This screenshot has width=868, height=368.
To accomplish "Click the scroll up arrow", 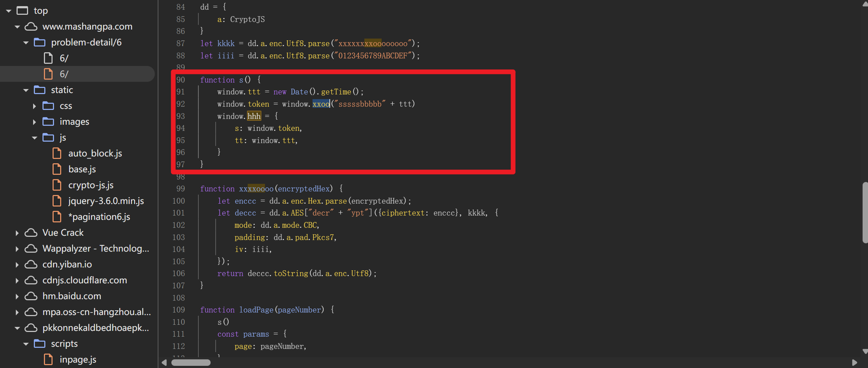I will click(x=865, y=4).
